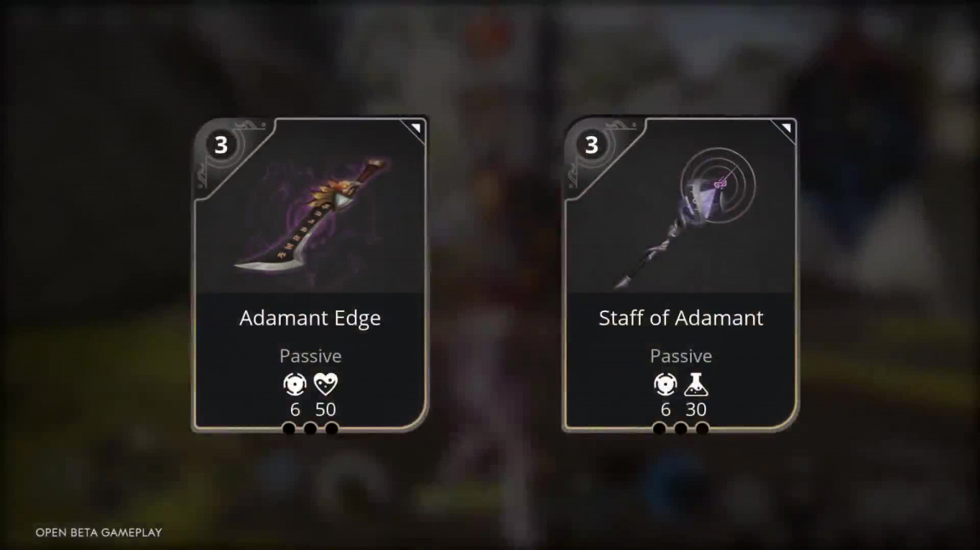Click the Open Beta Gameplay watermark text
Screen dimensions: 980x550
click(99, 532)
